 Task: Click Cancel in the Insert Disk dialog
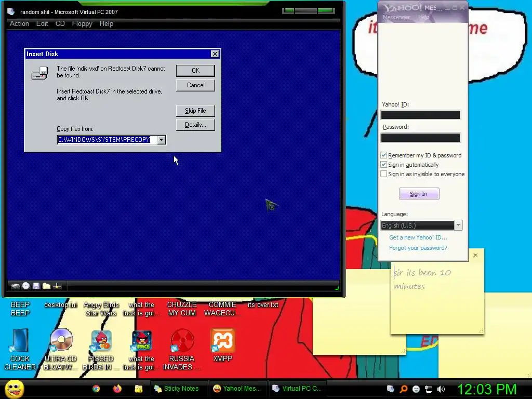coord(195,85)
